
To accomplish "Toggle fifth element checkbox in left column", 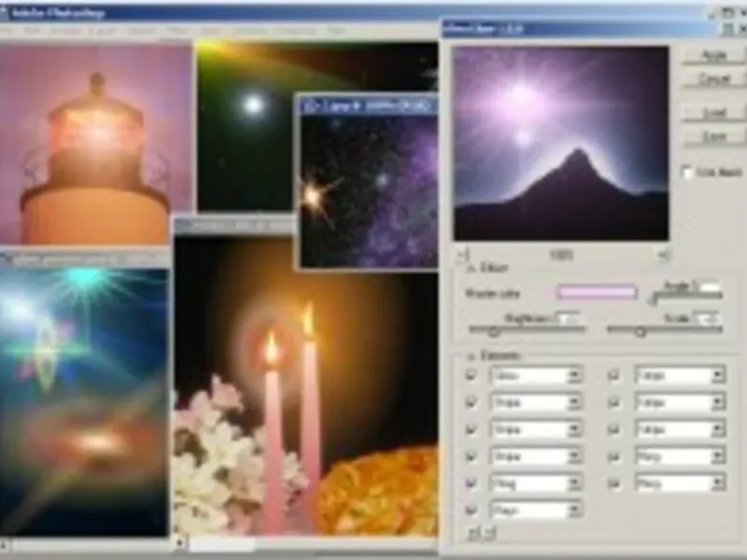I will tap(472, 483).
